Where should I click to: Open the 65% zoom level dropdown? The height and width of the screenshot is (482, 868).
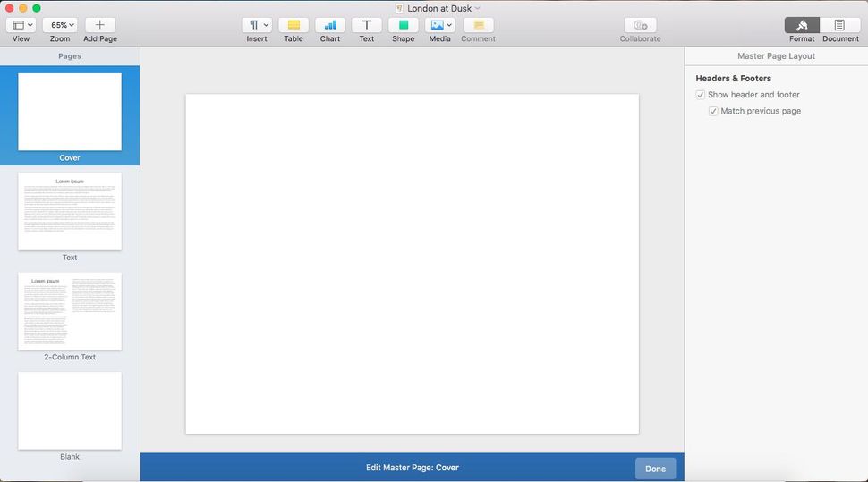[60, 25]
